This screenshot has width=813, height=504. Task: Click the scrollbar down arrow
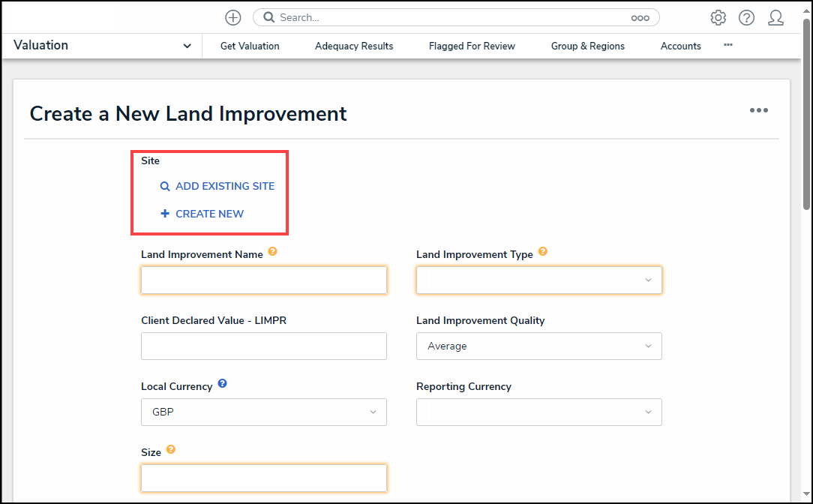click(x=806, y=494)
